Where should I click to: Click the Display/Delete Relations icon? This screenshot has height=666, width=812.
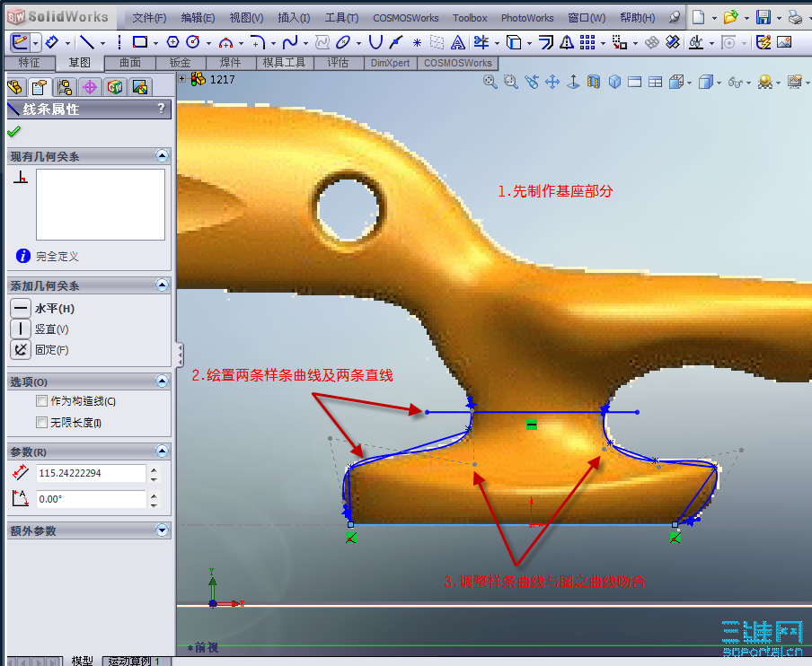(x=695, y=42)
